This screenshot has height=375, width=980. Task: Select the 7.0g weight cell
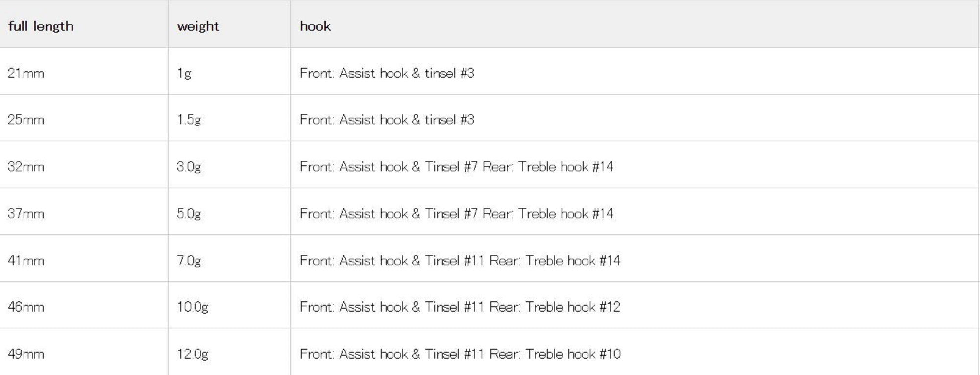(189, 260)
